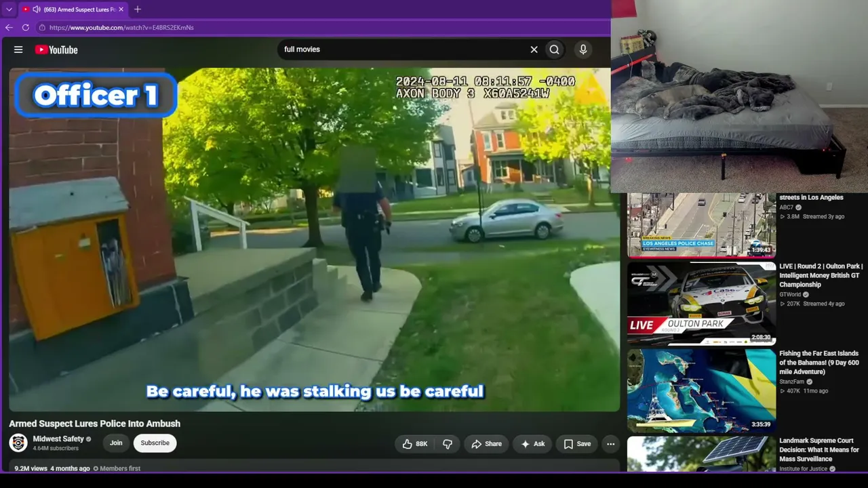Start voice search with the microphone
This screenshot has width=868, height=488.
[x=583, y=49]
